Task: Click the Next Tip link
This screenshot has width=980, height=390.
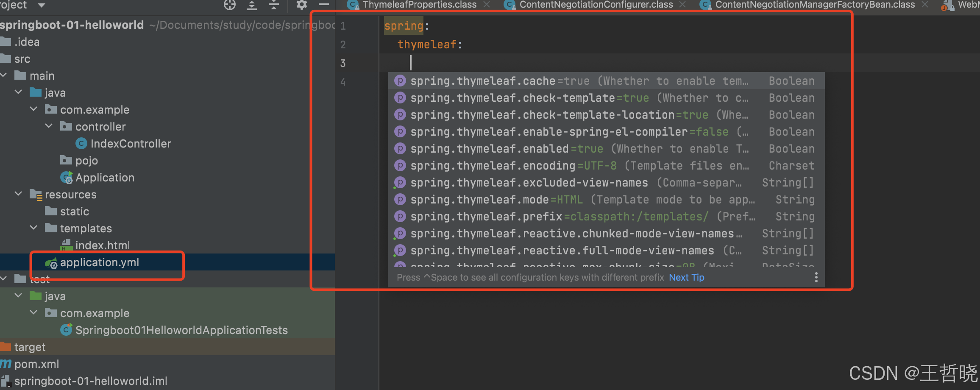Action: pos(686,278)
